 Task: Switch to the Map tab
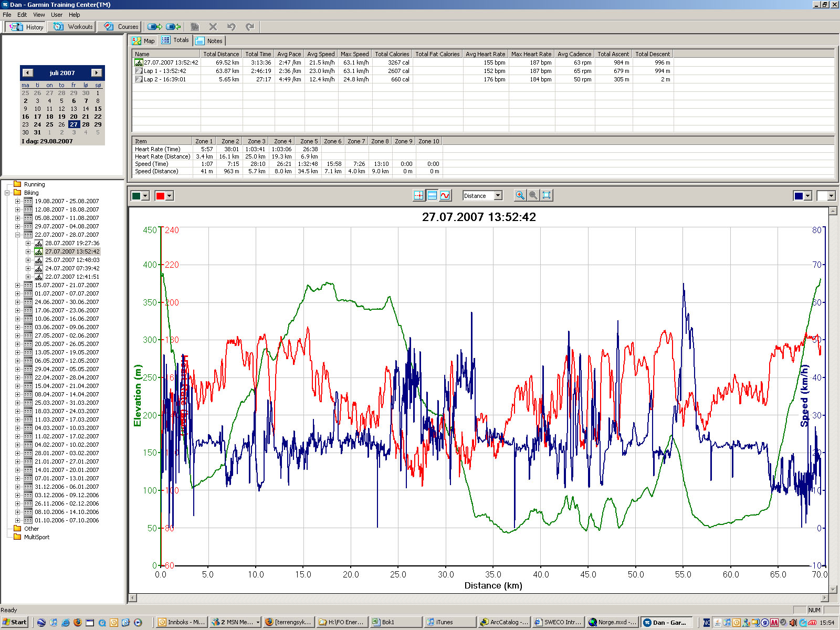tap(144, 41)
